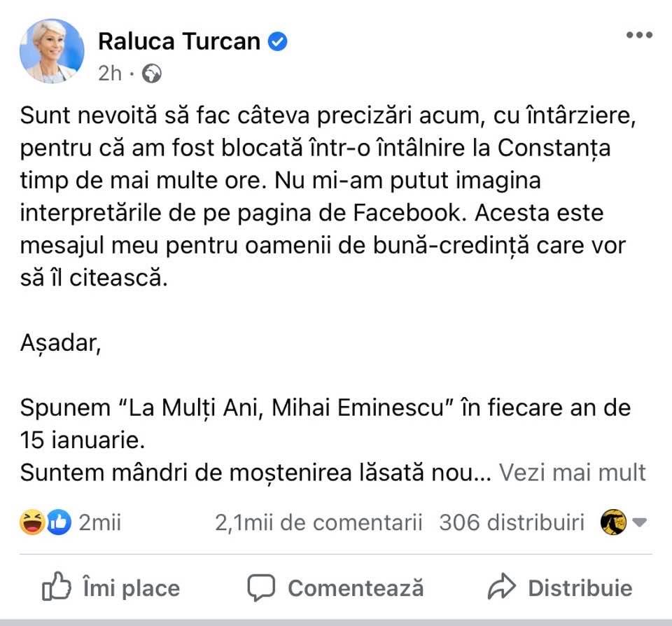This screenshot has height=626, width=672.
Task: Open Raluca Turcan's profile picture
Action: (52, 51)
